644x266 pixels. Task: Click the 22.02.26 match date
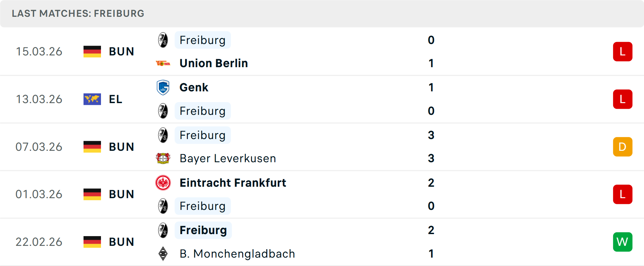[39, 242]
